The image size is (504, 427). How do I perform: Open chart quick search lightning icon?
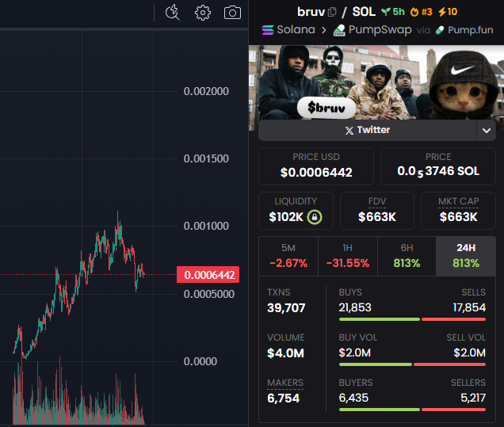(172, 13)
